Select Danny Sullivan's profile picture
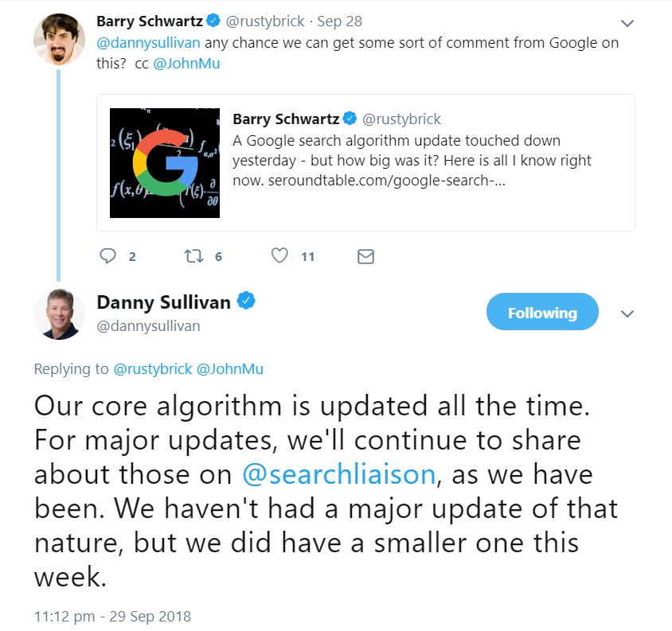 click(x=59, y=314)
